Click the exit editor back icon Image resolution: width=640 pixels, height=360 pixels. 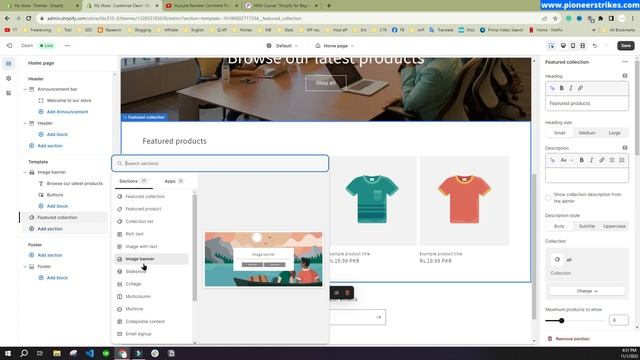click(x=9, y=46)
